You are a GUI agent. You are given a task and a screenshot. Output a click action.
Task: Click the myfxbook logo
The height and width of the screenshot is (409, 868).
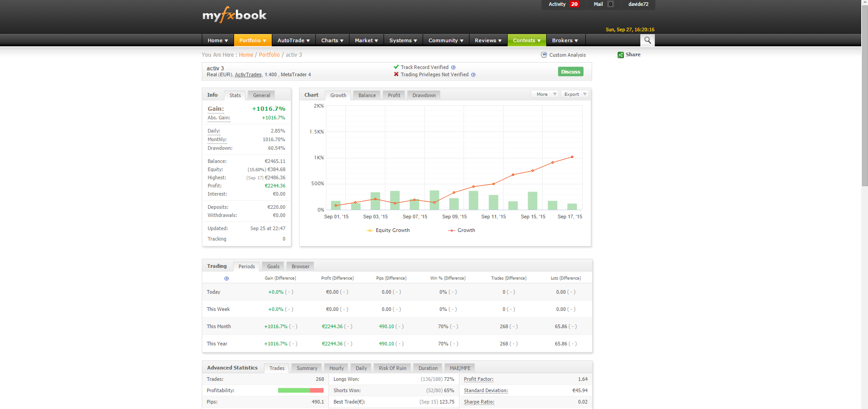point(234,15)
